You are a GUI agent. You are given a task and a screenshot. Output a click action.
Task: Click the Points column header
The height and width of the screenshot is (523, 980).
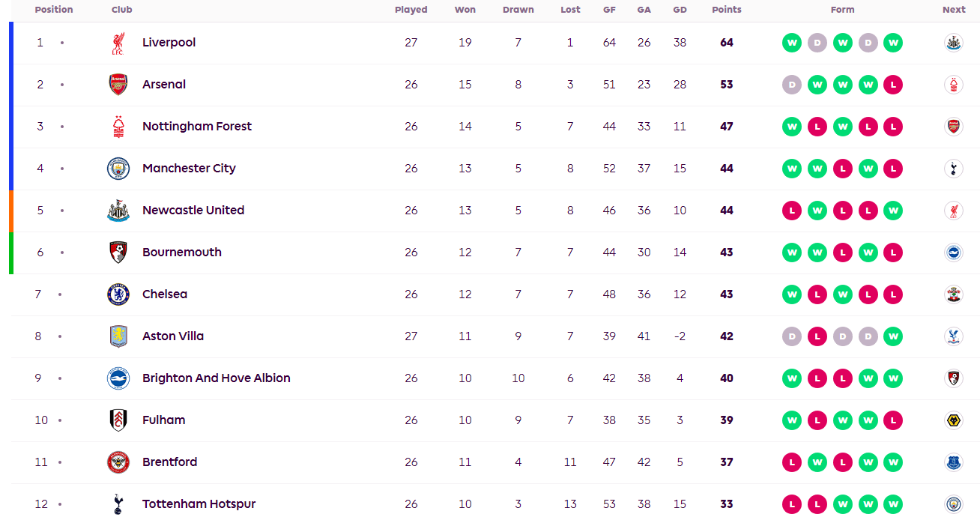[x=726, y=10]
